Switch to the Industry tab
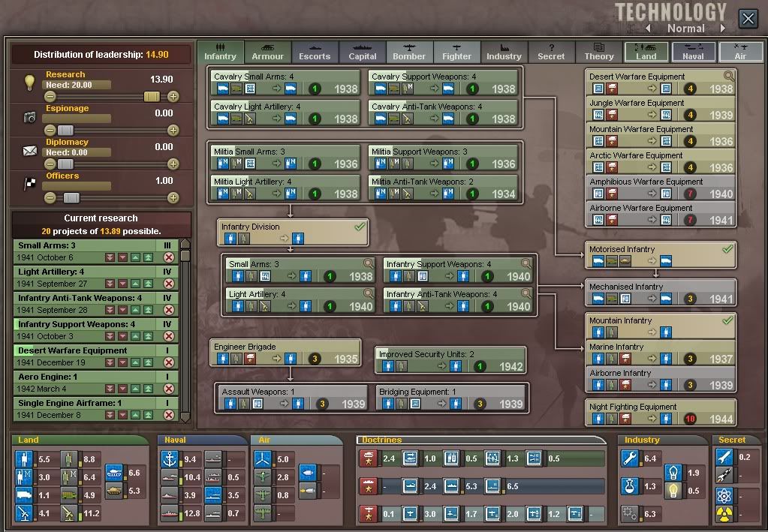The image size is (768, 532). pyautogui.click(x=504, y=52)
